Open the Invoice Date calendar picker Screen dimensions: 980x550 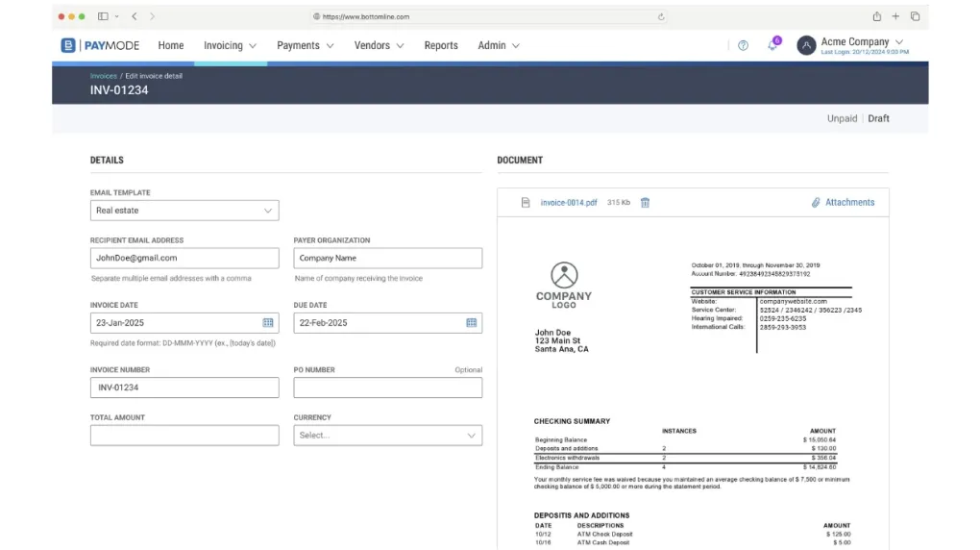coord(268,323)
